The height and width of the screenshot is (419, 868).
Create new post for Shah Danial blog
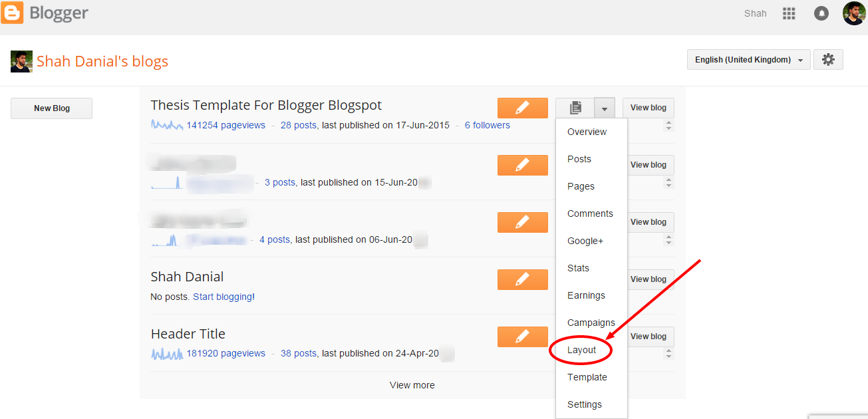[523, 279]
